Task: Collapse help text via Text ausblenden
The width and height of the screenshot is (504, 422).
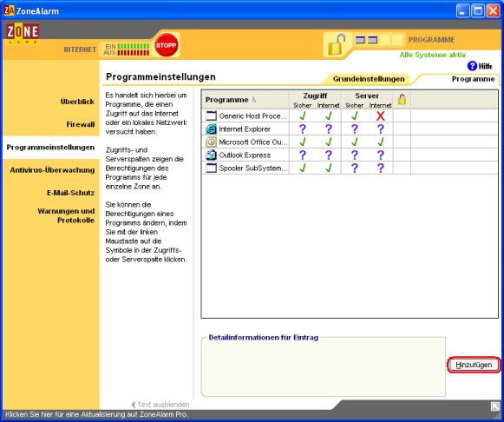Action: (x=160, y=405)
